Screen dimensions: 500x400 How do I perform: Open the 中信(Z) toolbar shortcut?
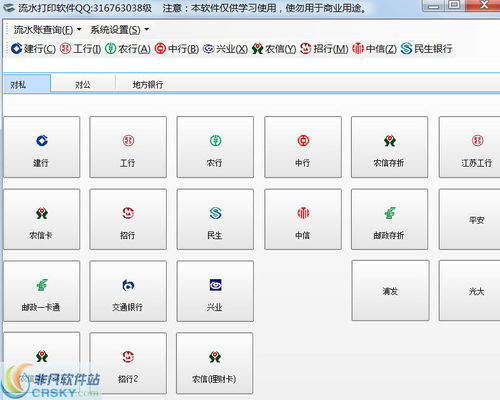tap(374, 49)
